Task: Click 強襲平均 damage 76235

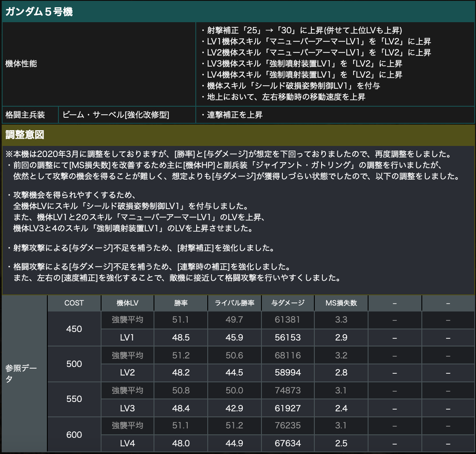Action: coord(288,425)
